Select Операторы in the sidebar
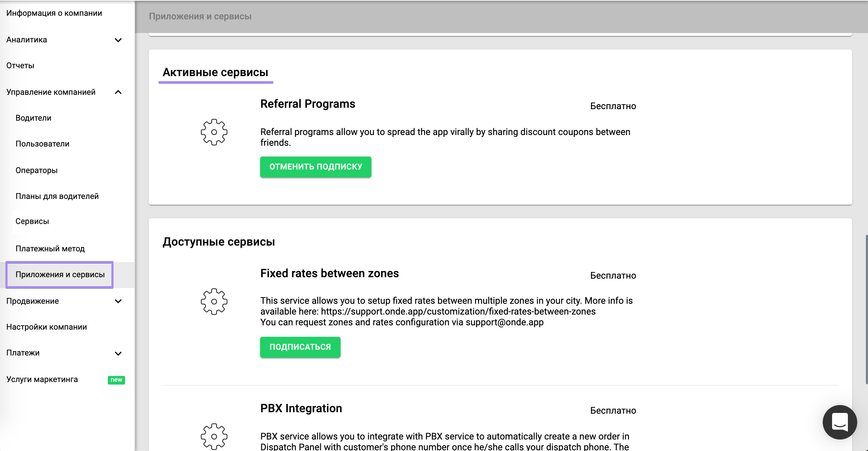The width and height of the screenshot is (868, 451). coord(37,171)
